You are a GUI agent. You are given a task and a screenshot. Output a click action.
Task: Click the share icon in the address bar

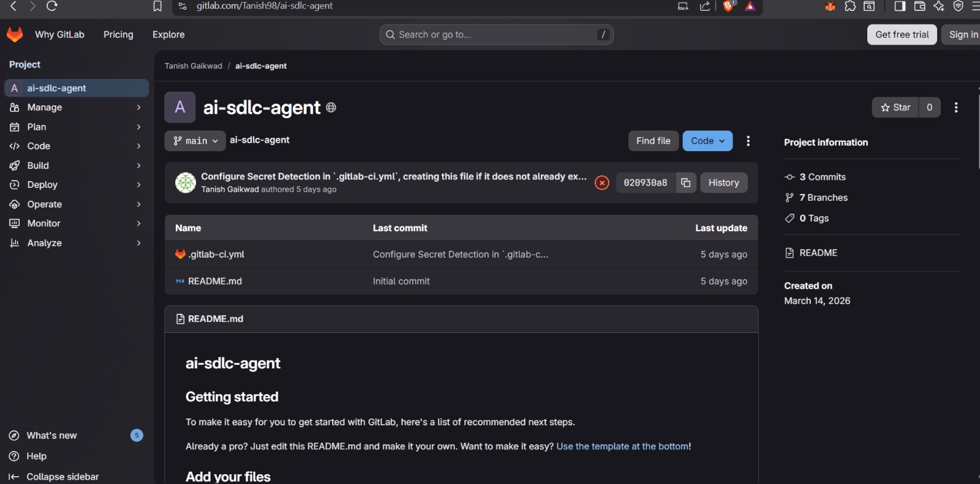[x=705, y=6]
